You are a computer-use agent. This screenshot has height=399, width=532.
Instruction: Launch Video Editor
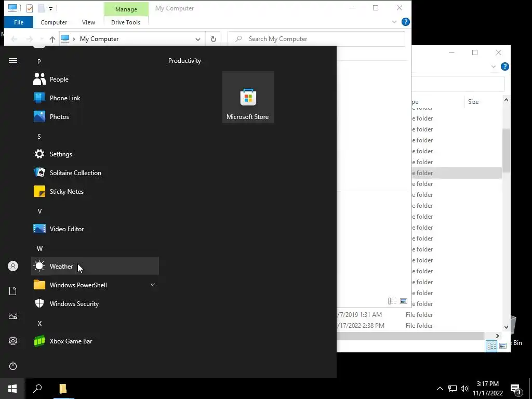pos(95,229)
